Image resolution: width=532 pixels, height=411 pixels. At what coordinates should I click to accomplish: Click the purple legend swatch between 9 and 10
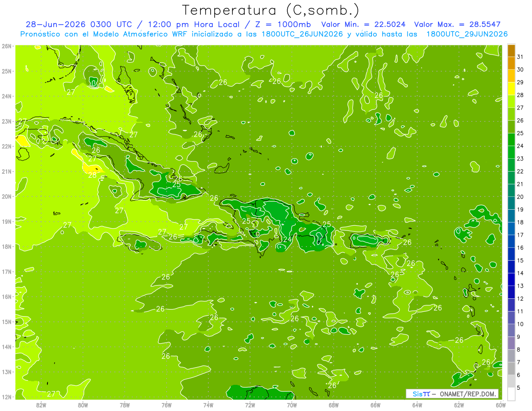pos(511,330)
